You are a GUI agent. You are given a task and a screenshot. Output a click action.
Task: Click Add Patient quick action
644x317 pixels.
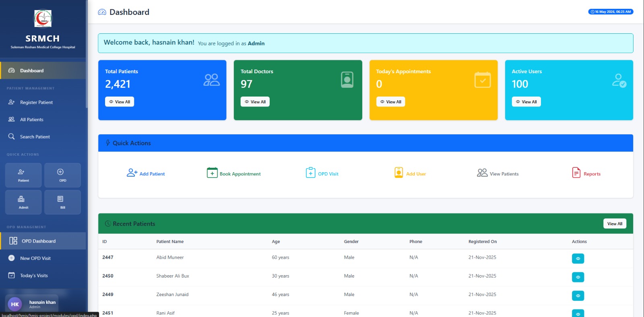click(x=146, y=173)
